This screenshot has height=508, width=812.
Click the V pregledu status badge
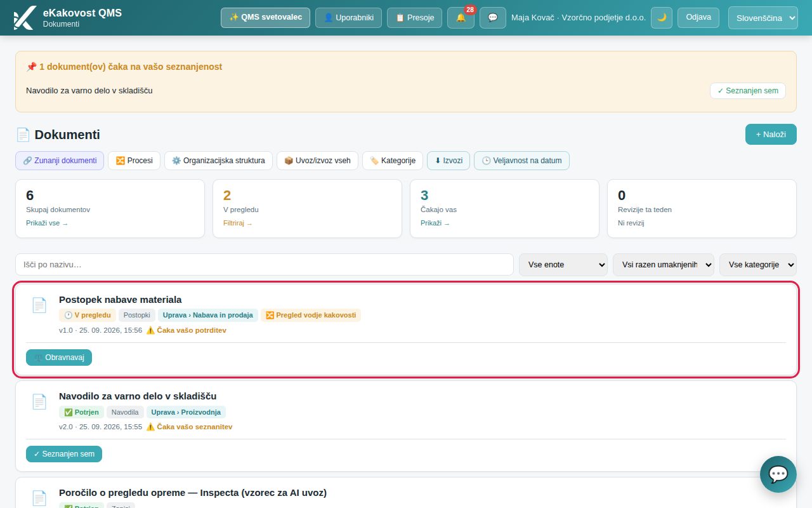[88, 315]
